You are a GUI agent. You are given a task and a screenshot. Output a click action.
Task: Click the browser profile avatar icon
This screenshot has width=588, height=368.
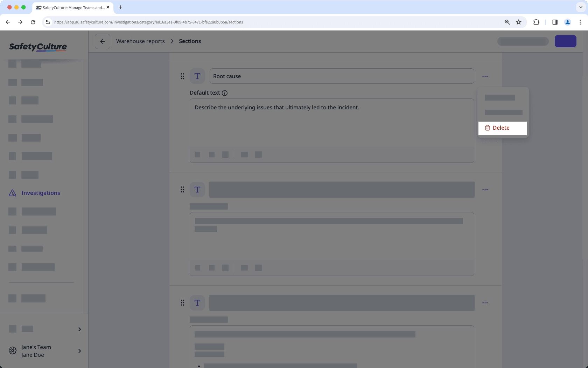coord(567,22)
